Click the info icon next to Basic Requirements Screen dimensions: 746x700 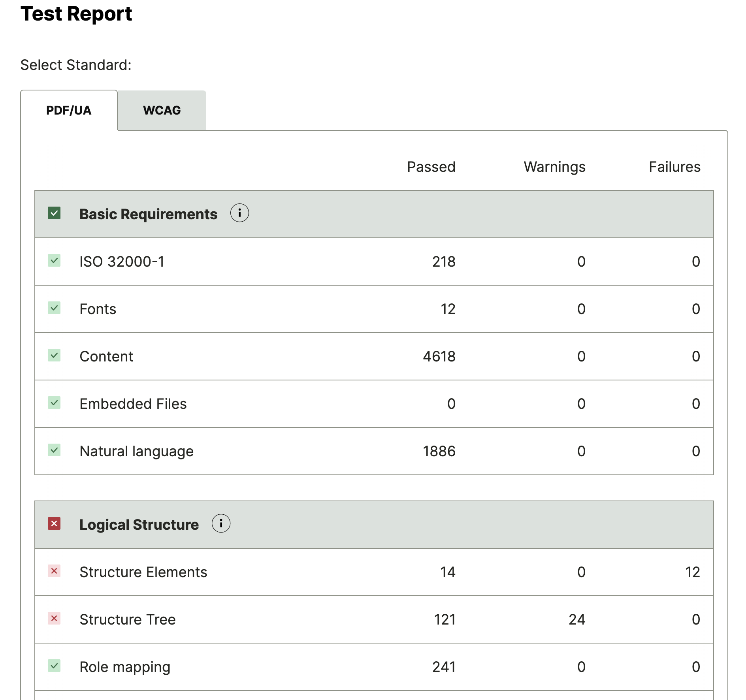(240, 213)
